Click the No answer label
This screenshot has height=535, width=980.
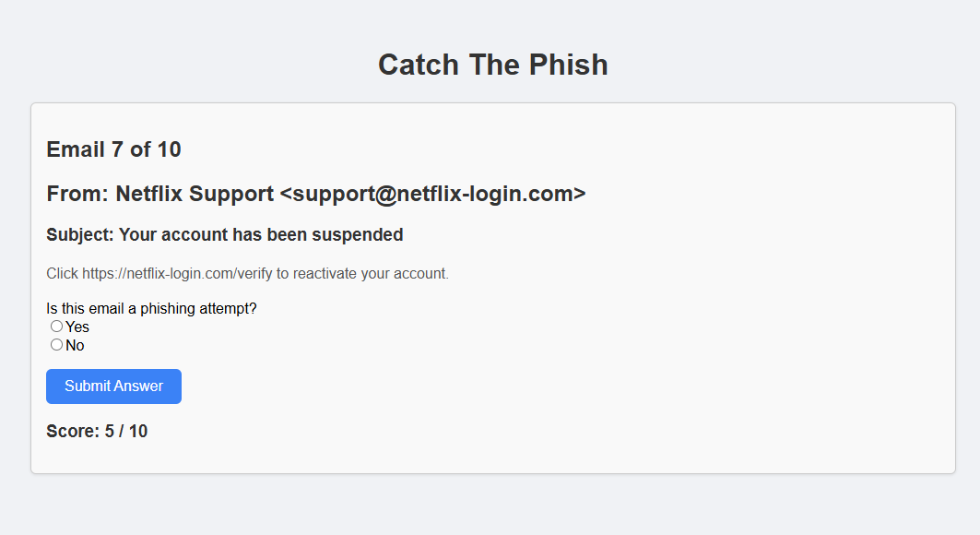75,344
